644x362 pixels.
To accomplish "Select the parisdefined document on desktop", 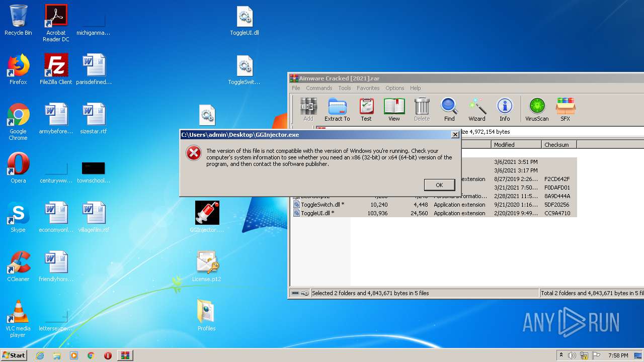I will click(x=94, y=70).
